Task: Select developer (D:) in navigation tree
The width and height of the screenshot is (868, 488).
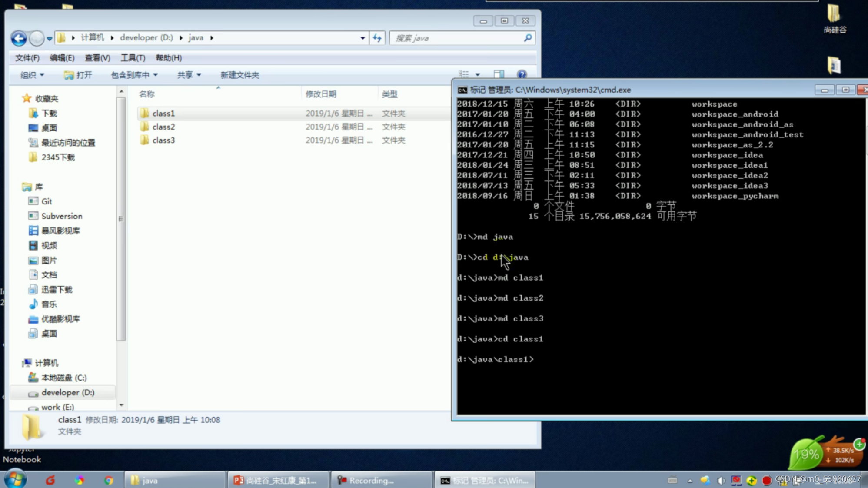Action: (67, 392)
